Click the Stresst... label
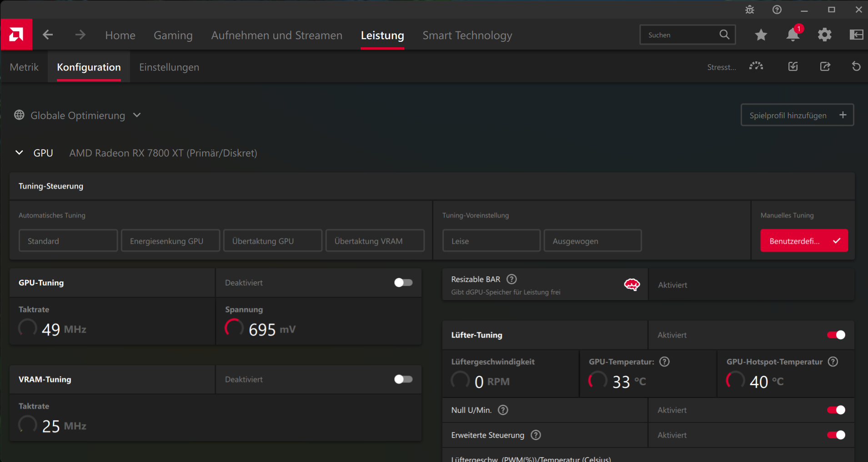Screen dimensions: 868x462 tap(722, 67)
